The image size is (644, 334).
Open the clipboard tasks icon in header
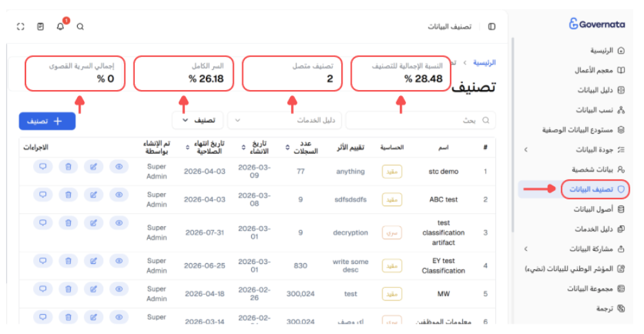pyautogui.click(x=40, y=27)
